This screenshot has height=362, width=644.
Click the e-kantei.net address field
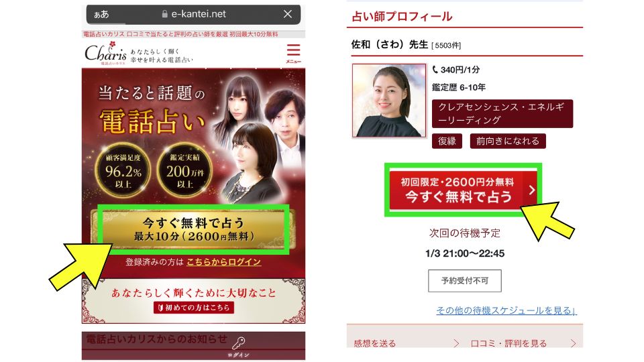193,14
